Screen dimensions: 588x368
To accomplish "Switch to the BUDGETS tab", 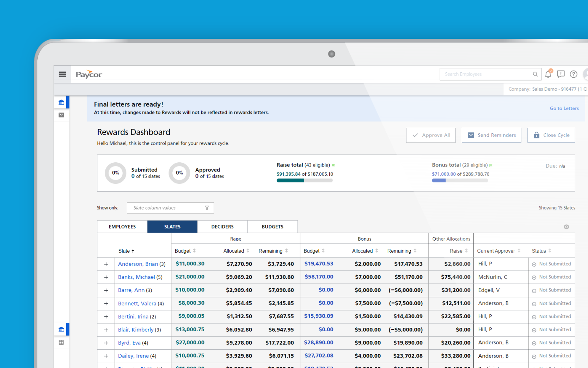I will point(272,227).
